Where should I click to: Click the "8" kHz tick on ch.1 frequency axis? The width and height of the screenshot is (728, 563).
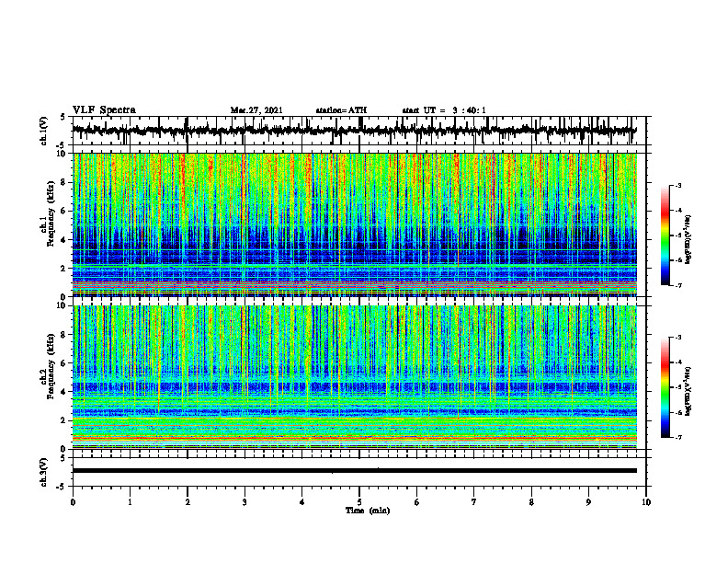coord(63,182)
